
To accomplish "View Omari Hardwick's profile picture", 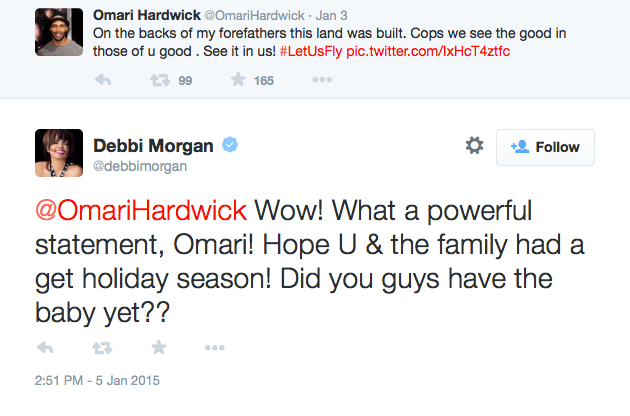I will coord(59,32).
